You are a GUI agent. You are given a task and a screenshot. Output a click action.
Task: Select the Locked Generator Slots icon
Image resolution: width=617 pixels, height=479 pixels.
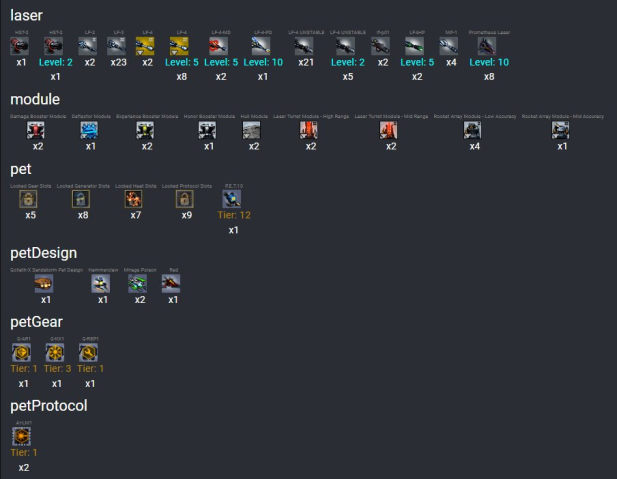pyautogui.click(x=81, y=199)
